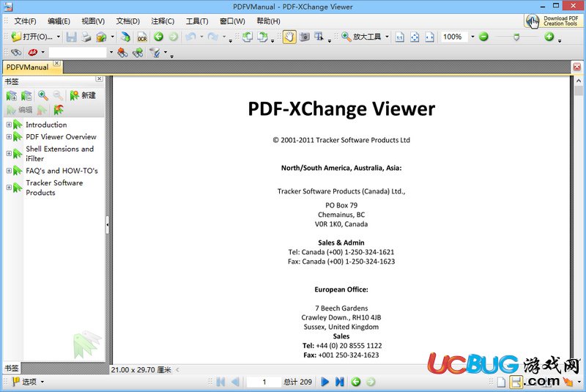Click the Fit Width icon
Screen dimensions: 586x392
[429, 37]
